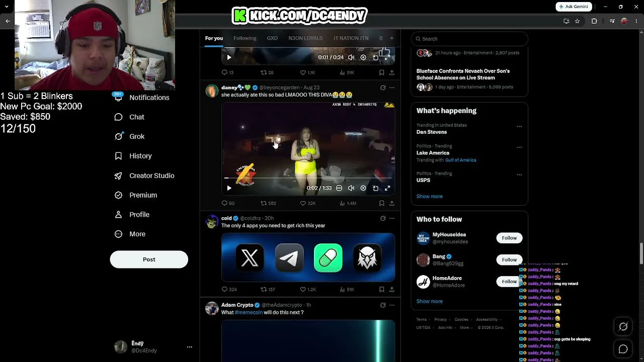This screenshot has height=362, width=644.
Task: Toggle captions on danny's video
Action: click(x=339, y=188)
